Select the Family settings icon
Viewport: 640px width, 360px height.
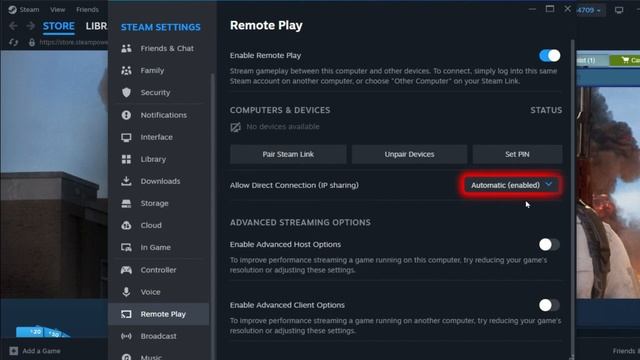pos(126,71)
